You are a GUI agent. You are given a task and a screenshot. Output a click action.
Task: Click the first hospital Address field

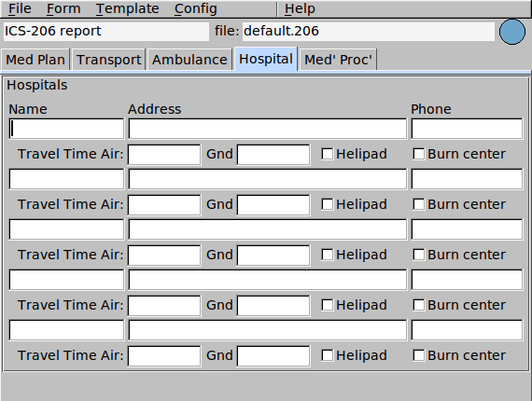(x=267, y=129)
